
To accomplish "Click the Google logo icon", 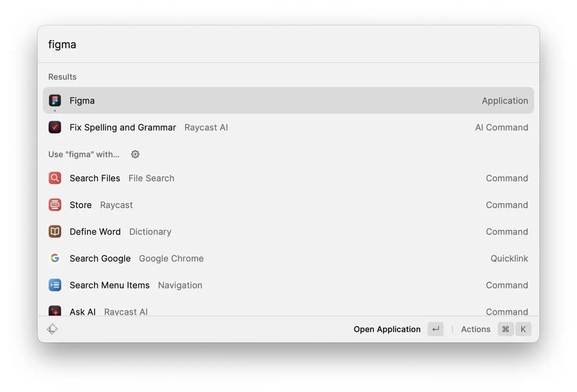I will pos(55,258).
